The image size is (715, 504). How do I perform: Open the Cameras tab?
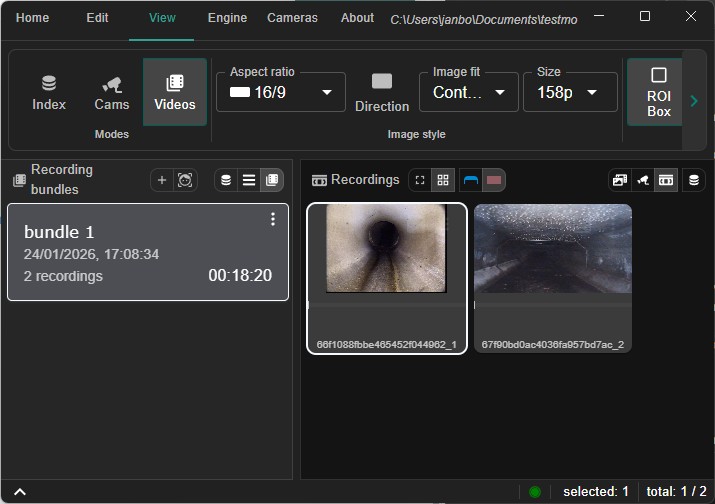click(292, 18)
